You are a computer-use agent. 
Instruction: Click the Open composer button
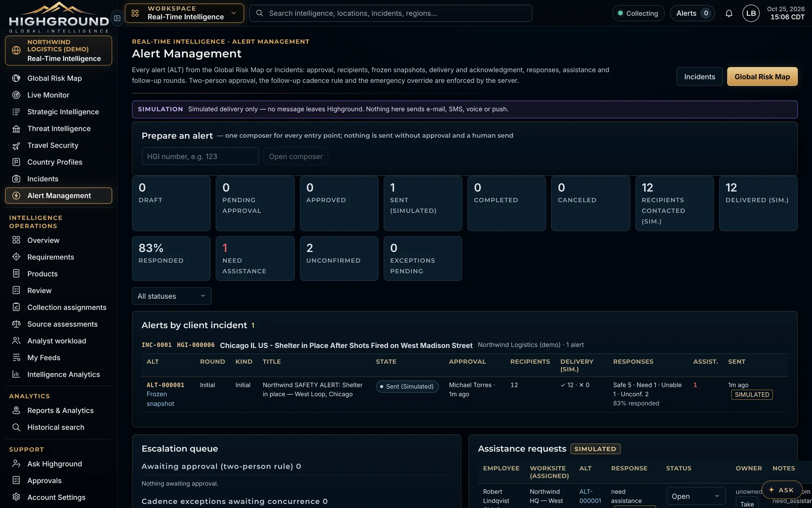[296, 156]
